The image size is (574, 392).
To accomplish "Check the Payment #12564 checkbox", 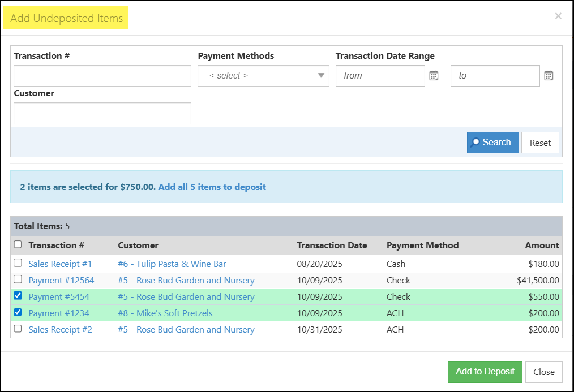I will (x=17, y=279).
